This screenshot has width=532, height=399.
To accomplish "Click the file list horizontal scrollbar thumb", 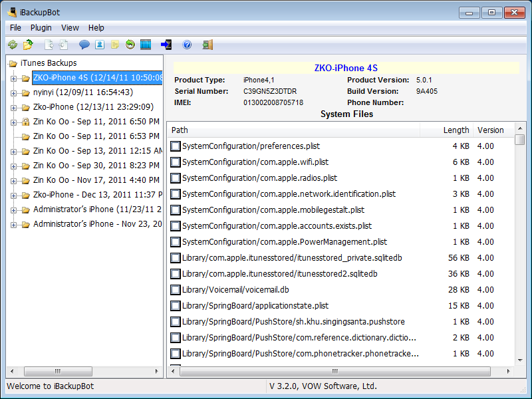I will click(x=335, y=371).
